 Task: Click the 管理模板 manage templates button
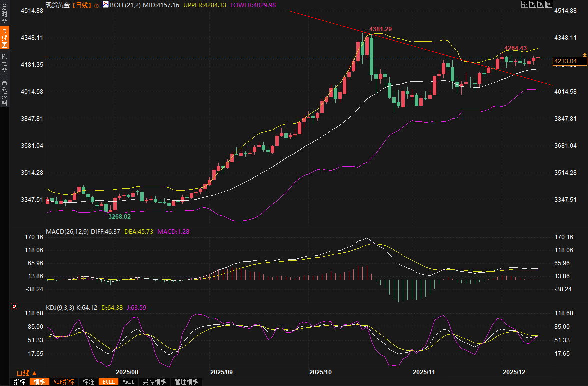[186, 382]
